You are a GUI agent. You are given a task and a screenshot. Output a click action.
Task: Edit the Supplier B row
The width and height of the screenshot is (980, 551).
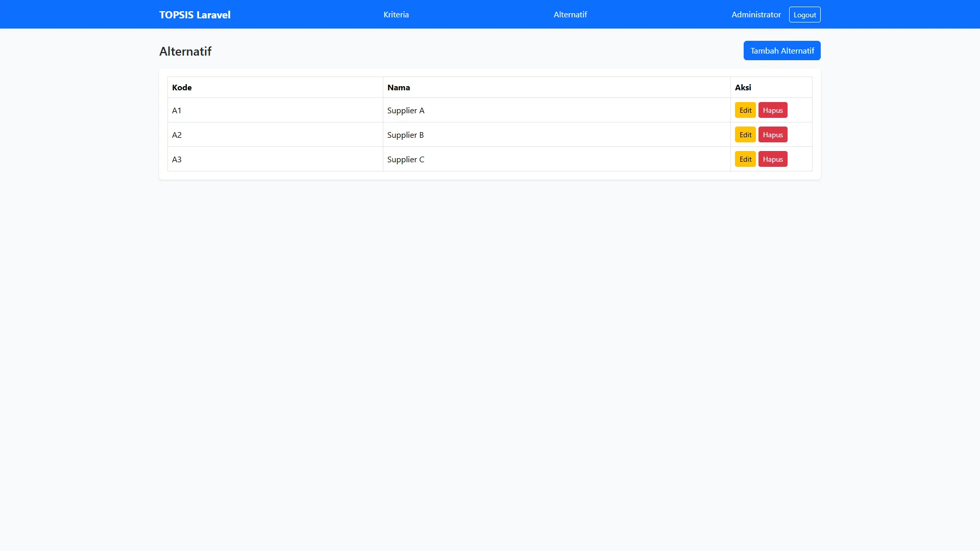click(745, 135)
